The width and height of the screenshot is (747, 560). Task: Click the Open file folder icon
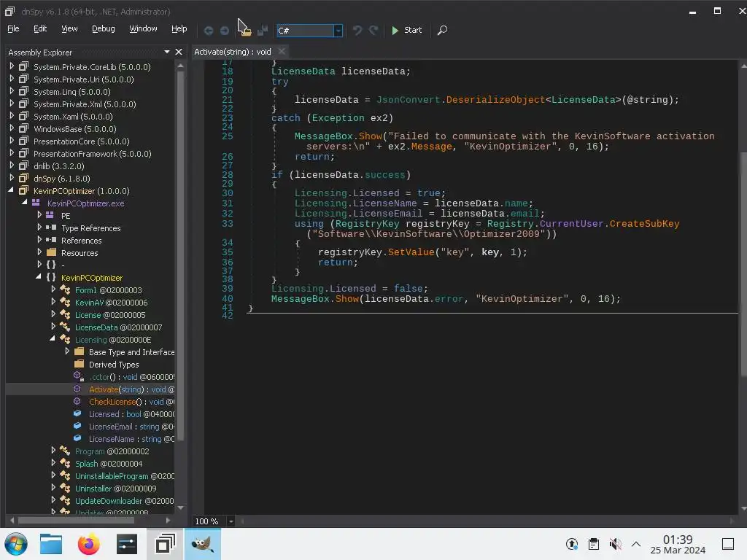246,31
